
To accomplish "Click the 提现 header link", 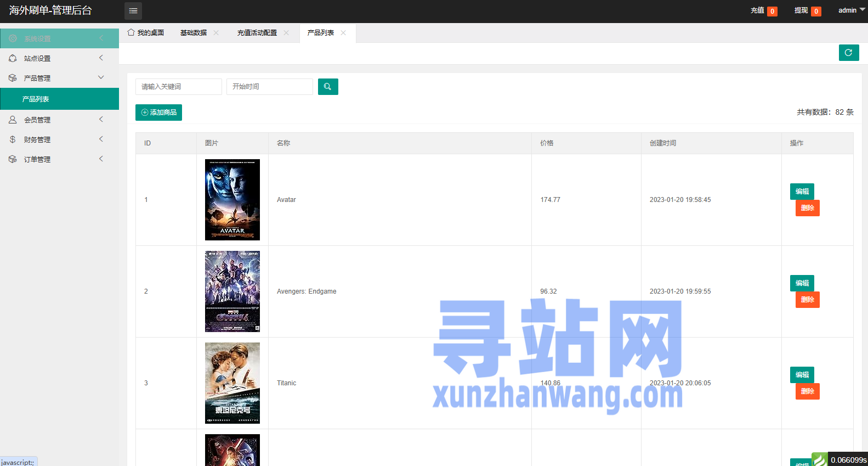I will coord(801,10).
